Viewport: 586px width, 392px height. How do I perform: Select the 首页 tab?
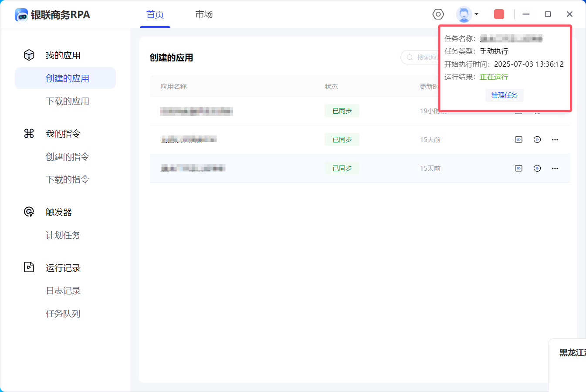[x=155, y=14]
